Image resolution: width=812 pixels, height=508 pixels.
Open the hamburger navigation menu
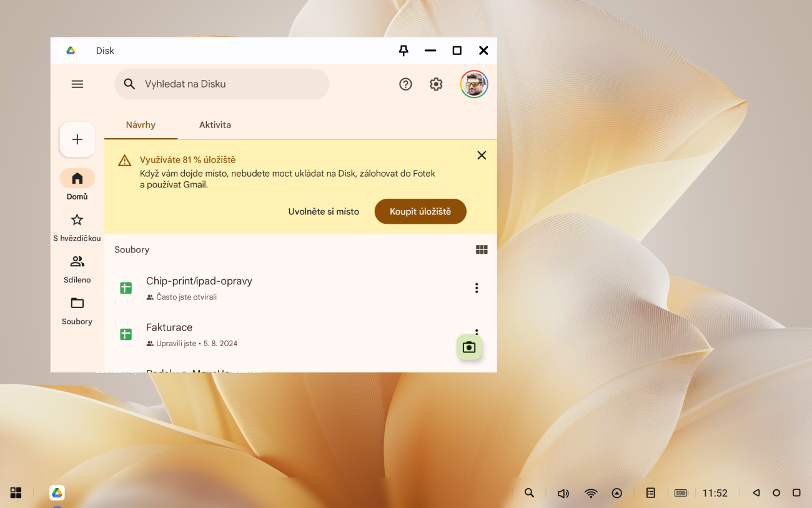click(x=77, y=84)
